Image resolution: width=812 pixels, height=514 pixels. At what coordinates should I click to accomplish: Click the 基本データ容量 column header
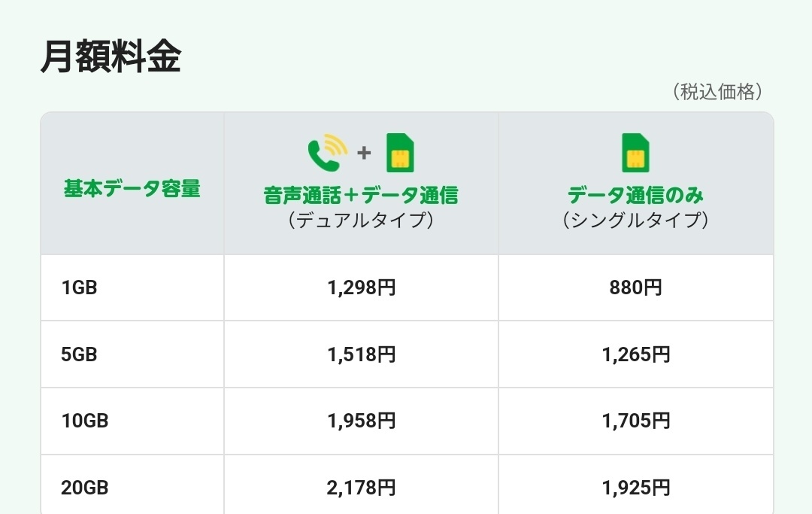[x=132, y=188]
